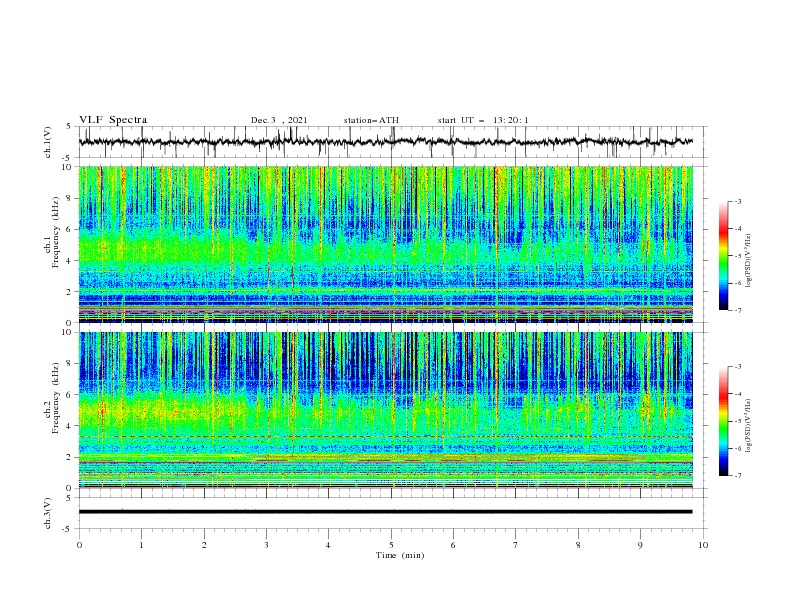
Task: Click the "8" time axis tick label
Action: 578,545
